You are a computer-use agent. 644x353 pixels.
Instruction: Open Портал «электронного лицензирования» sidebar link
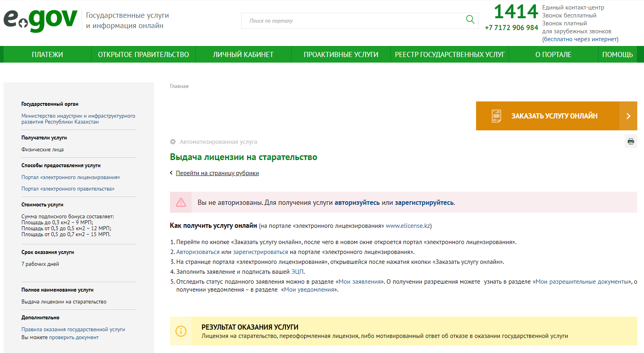pos(70,177)
